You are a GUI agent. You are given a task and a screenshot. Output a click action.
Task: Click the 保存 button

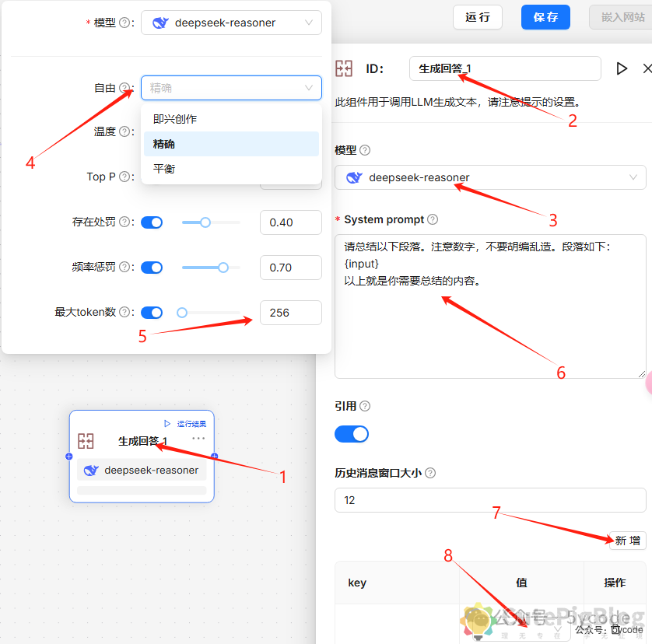coord(545,17)
